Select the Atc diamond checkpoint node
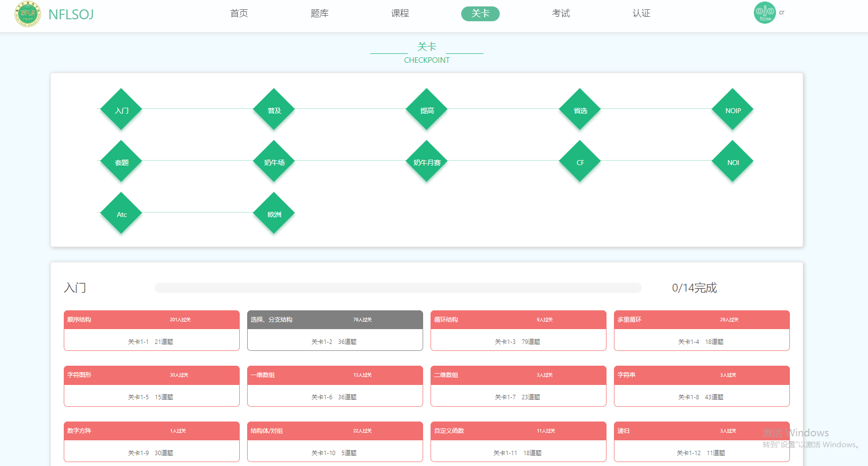Image resolution: width=868 pixels, height=466 pixels. 121,213
